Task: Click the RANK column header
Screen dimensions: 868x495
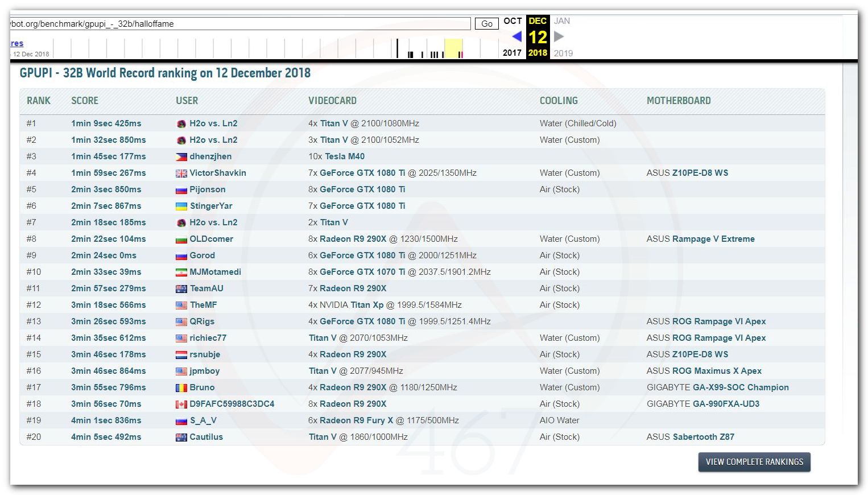Action: point(39,101)
